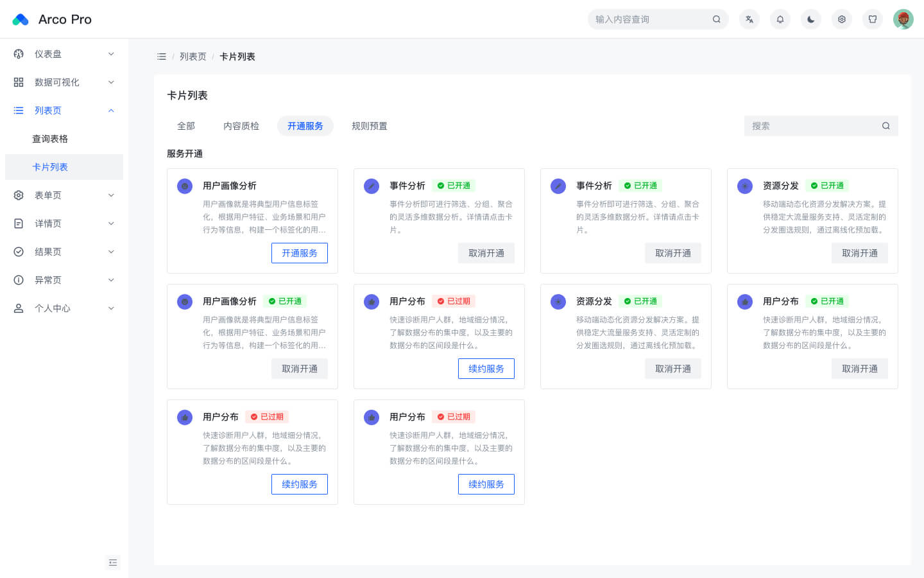This screenshot has width=924, height=578.
Task: Click magnifier icon in card 搜索 box
Action: pos(886,126)
